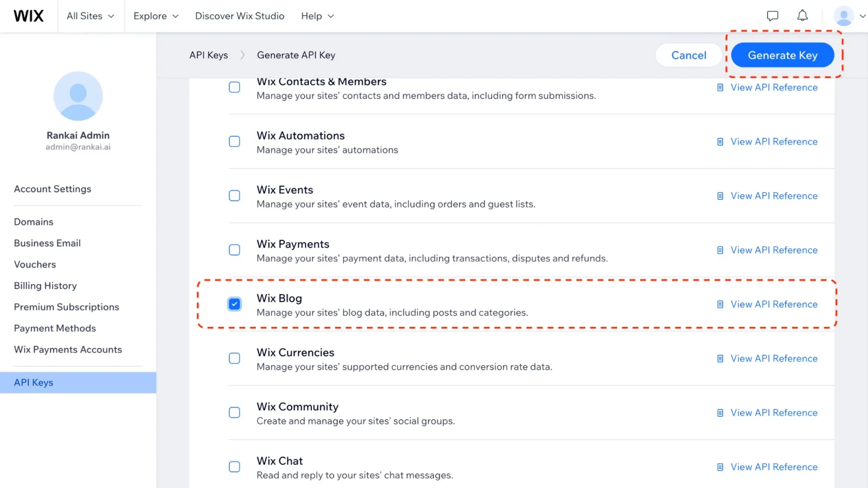The image size is (868, 488).
Task: Enable the Wix Automations permission checkbox
Action: click(234, 142)
